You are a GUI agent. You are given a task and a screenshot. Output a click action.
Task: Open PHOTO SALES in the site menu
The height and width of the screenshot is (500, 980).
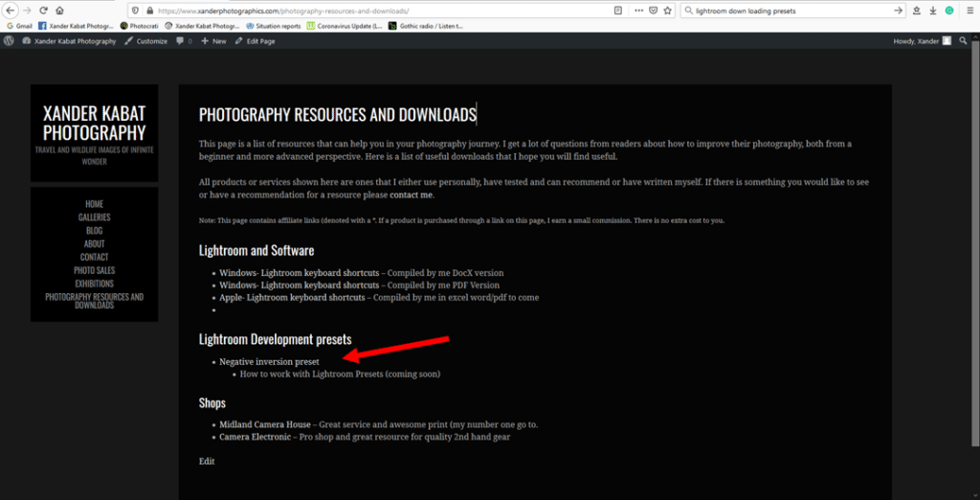[x=95, y=270]
